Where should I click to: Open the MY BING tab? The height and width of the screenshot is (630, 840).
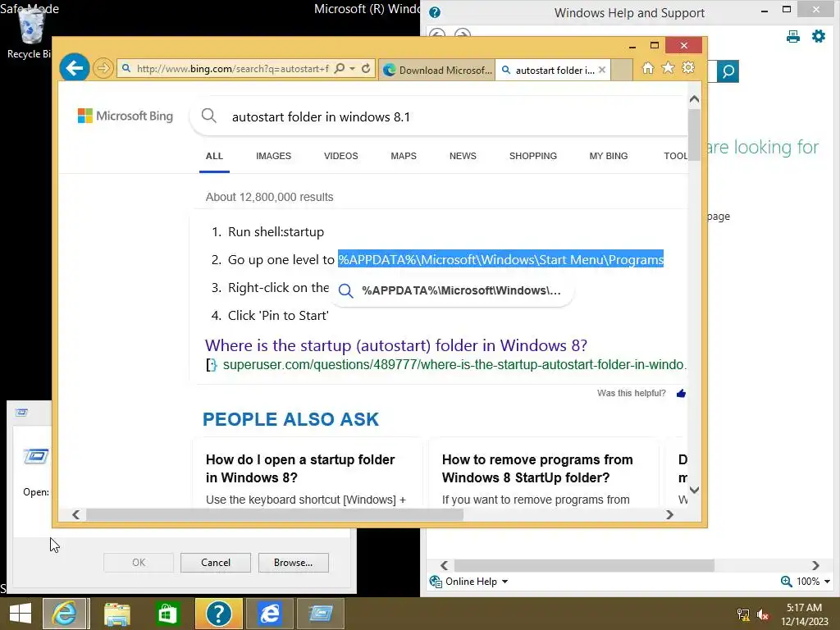point(609,156)
